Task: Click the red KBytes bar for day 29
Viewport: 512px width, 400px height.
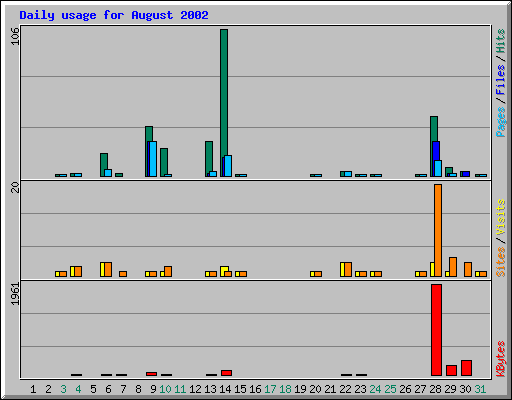Action: pos(451,371)
